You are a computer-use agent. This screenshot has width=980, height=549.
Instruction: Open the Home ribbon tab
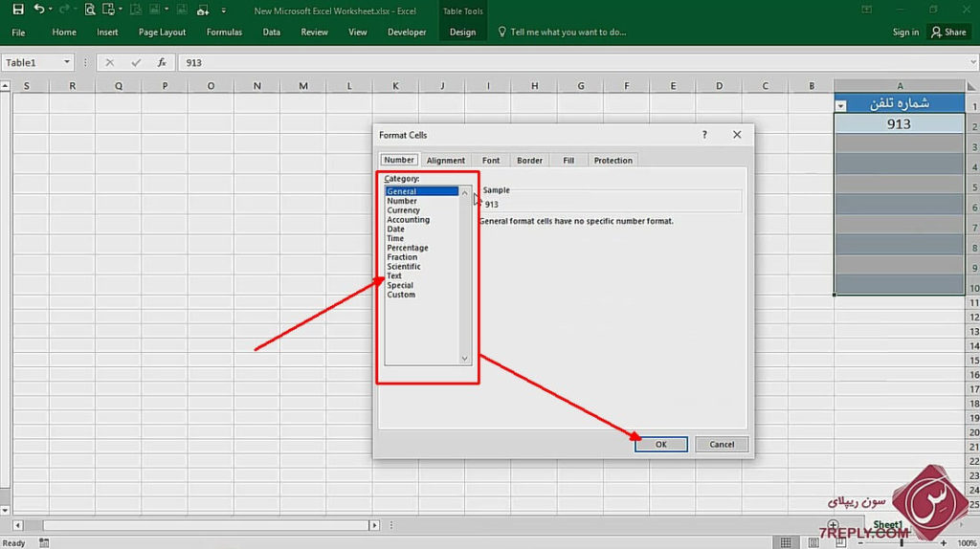pos(64,32)
